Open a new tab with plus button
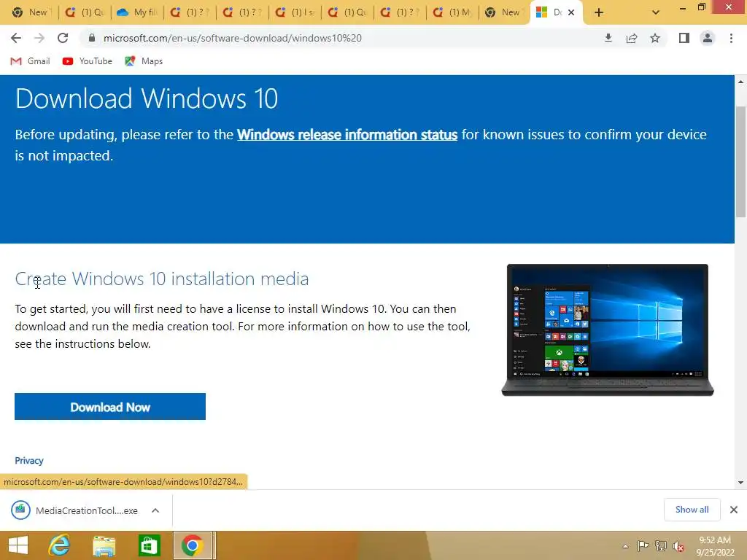 pos(599,12)
